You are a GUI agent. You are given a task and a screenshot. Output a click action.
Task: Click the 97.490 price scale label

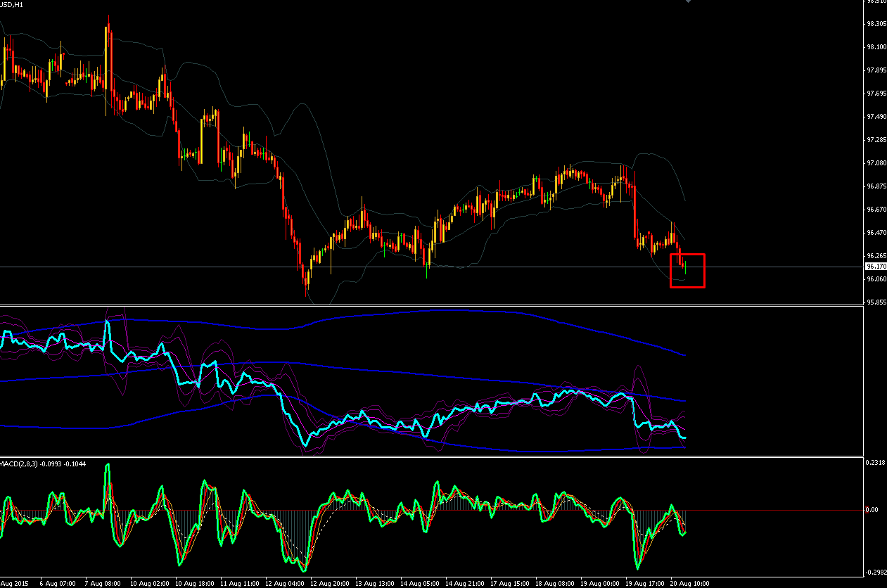tap(876, 116)
